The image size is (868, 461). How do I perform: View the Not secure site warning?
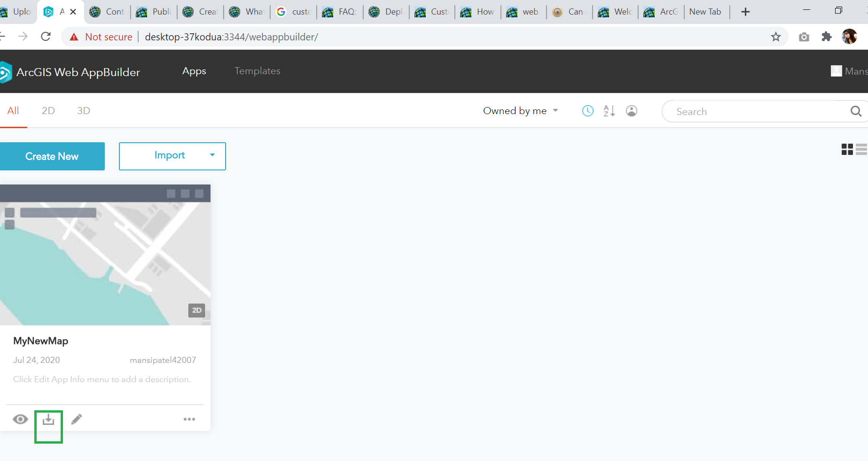point(101,37)
